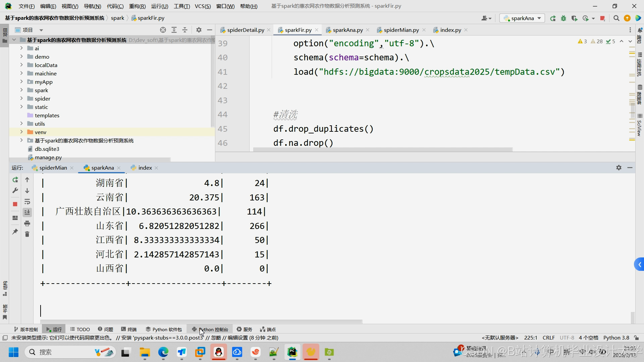Open the sparkAna run configuration dropdown
This screenshot has height=362, width=644.
522,18
